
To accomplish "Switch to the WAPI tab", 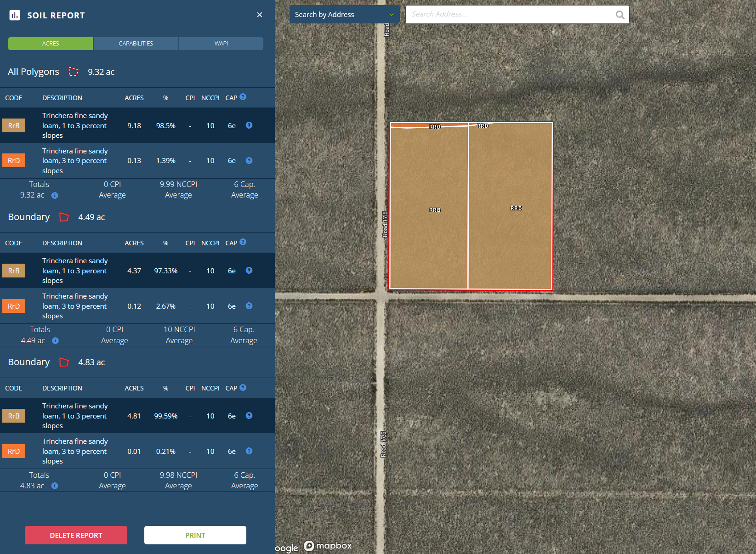I will click(221, 44).
